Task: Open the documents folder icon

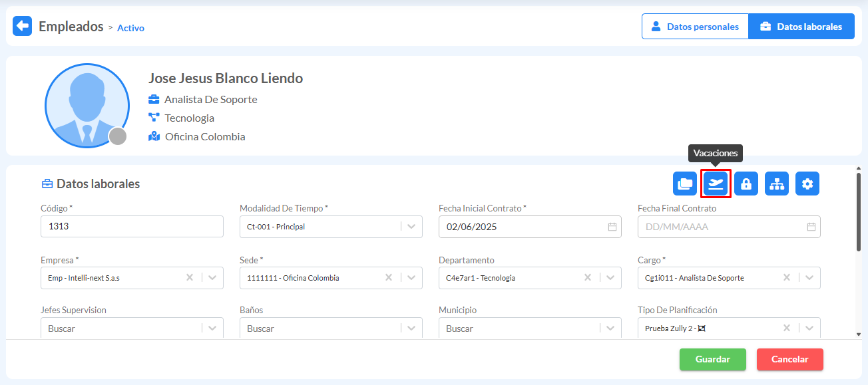Action: pyautogui.click(x=684, y=184)
